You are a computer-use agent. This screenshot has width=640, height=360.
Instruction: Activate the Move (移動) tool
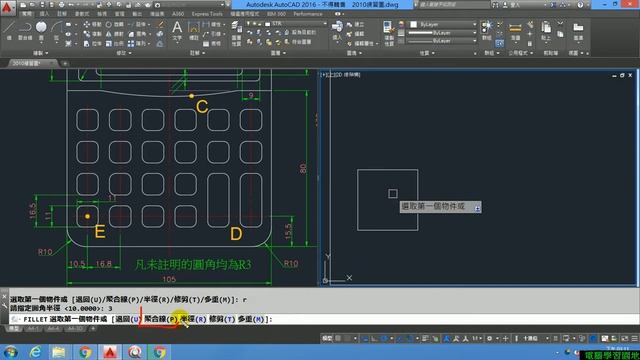[x=93, y=25]
